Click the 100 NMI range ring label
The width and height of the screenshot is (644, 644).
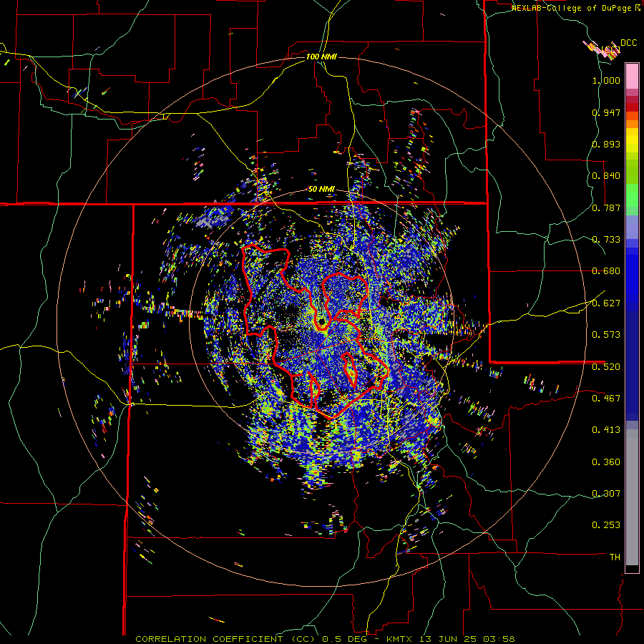point(321,57)
